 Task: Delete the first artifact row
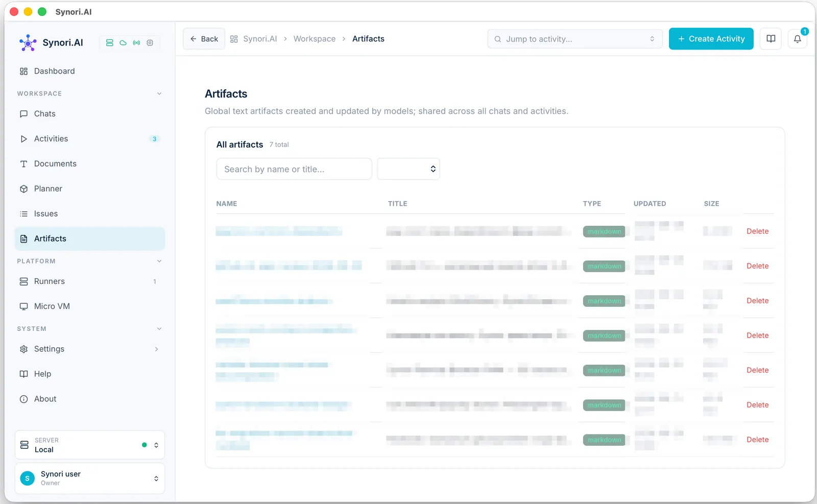[758, 231]
